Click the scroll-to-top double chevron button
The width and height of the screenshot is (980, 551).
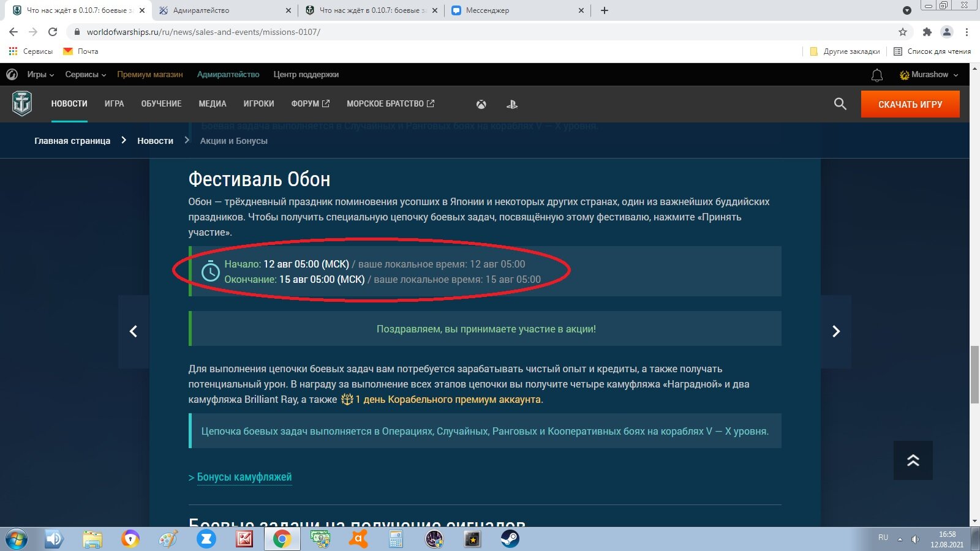(x=913, y=460)
